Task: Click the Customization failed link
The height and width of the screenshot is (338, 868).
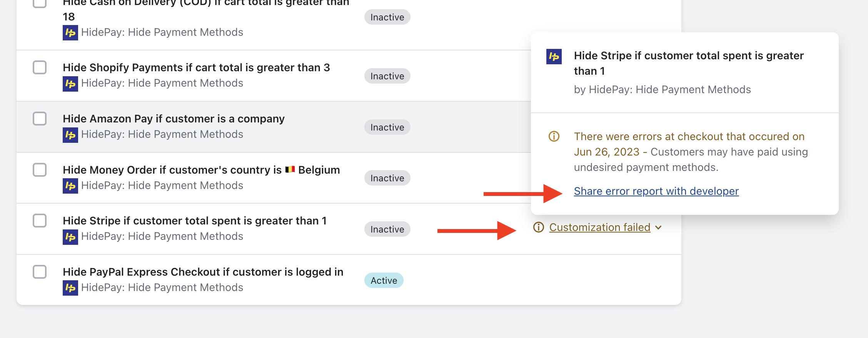Action: pyautogui.click(x=600, y=227)
